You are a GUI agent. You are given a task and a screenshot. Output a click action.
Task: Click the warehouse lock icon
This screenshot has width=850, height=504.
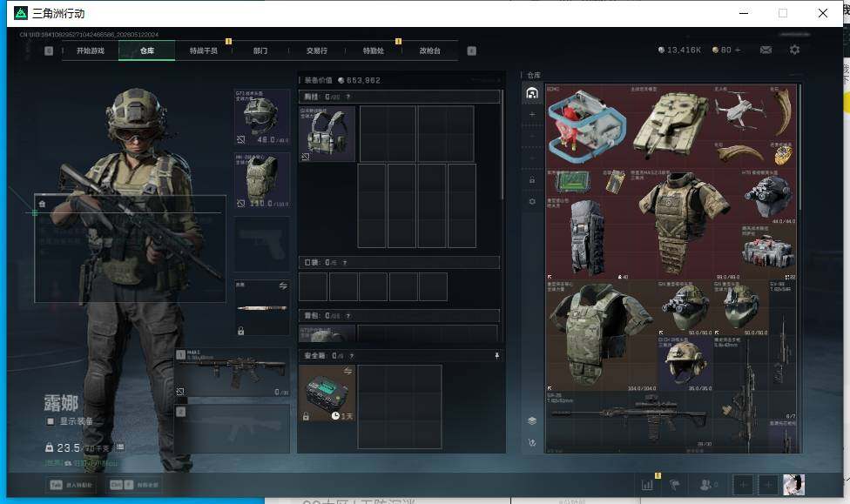point(532,180)
